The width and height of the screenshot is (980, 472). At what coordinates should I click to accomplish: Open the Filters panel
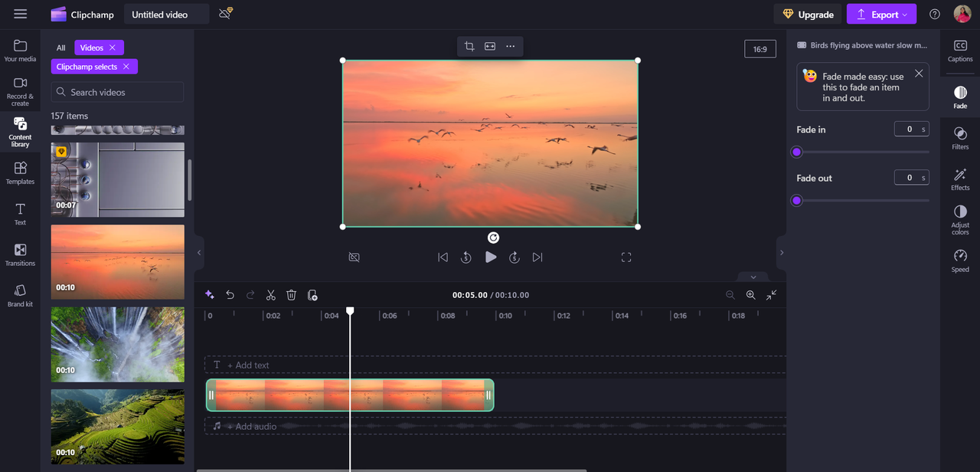959,138
